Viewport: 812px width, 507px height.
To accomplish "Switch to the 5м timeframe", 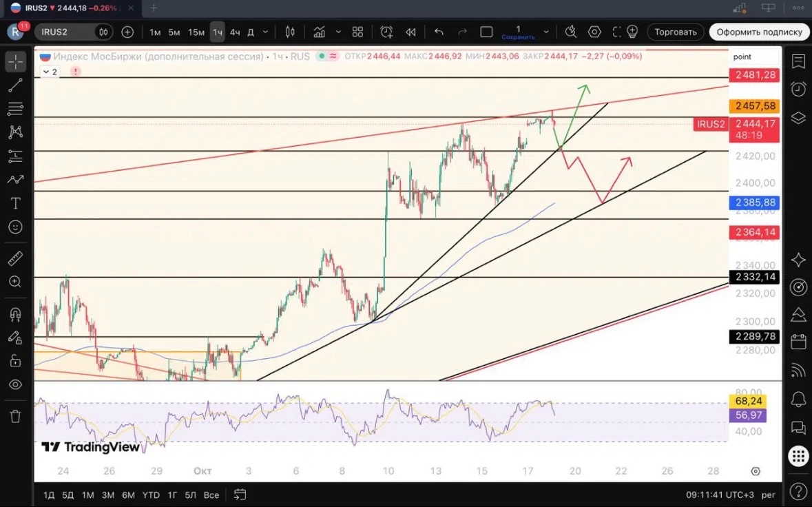I will [174, 32].
